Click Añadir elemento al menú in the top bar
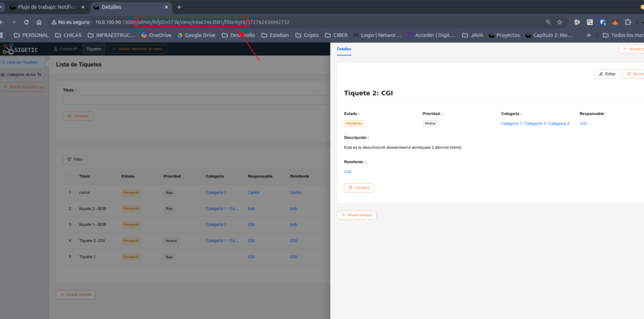 click(x=137, y=49)
